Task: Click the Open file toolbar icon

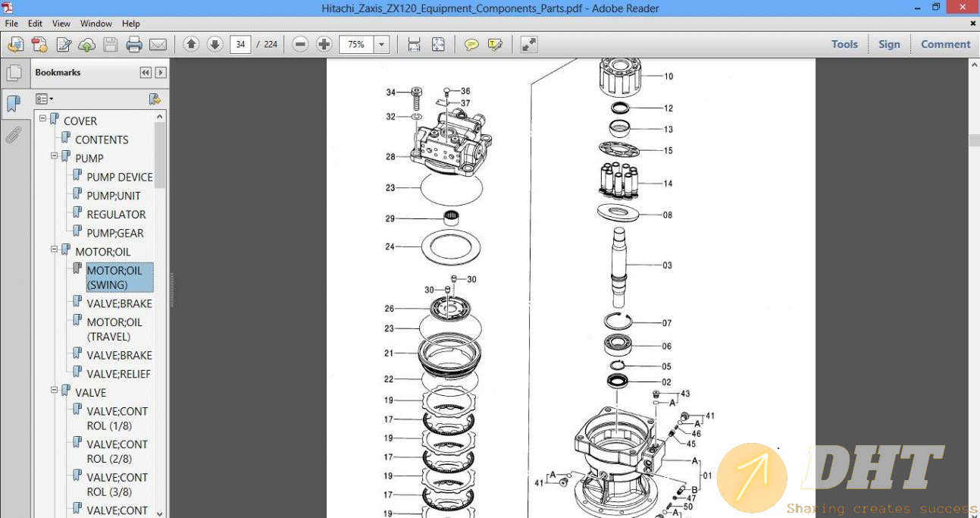Action: 15,45
